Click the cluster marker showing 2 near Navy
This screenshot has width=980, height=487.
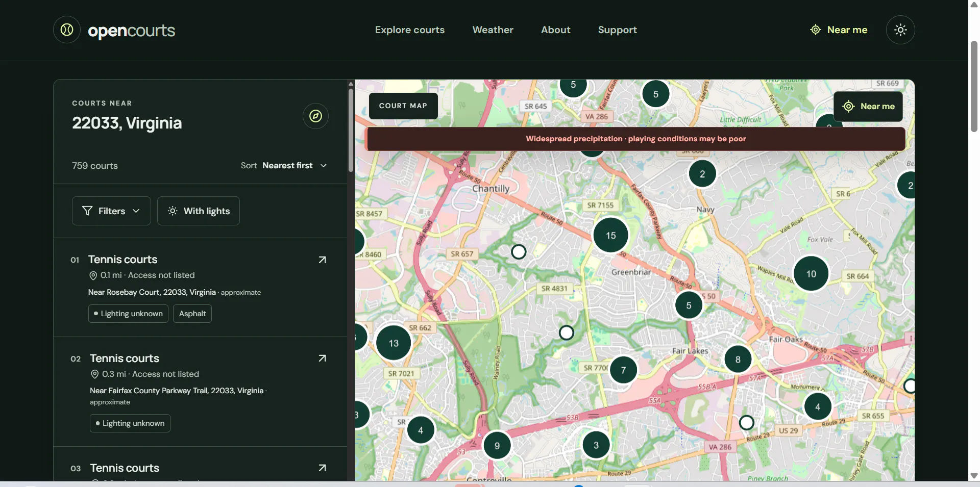point(702,174)
